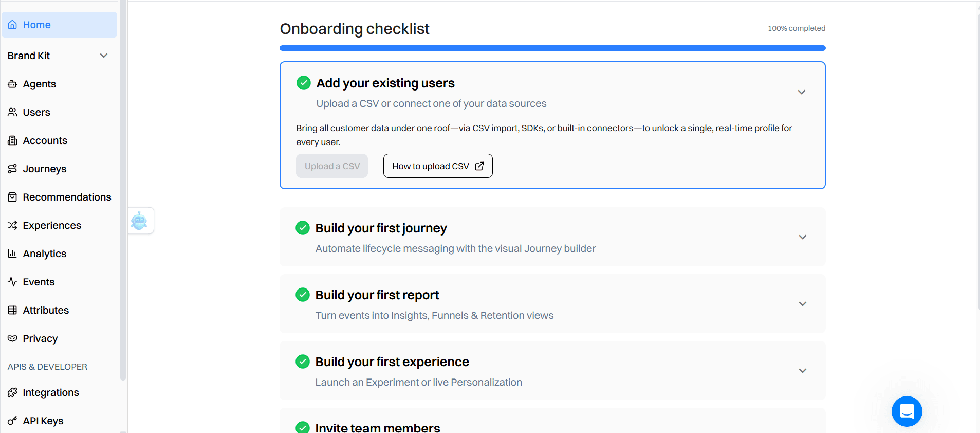Open the Analytics section
This screenshot has height=433, width=980.
(x=44, y=254)
